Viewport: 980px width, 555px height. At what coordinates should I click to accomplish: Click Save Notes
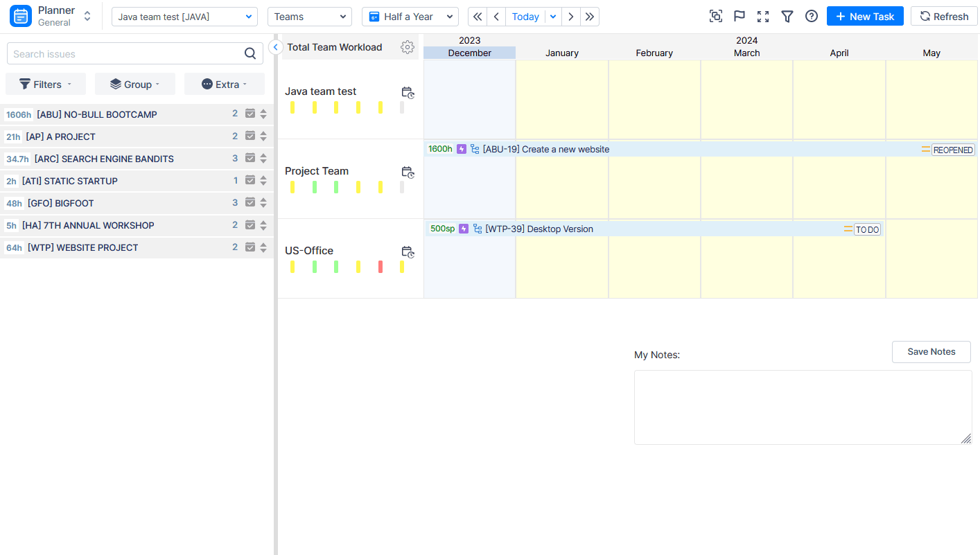(931, 351)
